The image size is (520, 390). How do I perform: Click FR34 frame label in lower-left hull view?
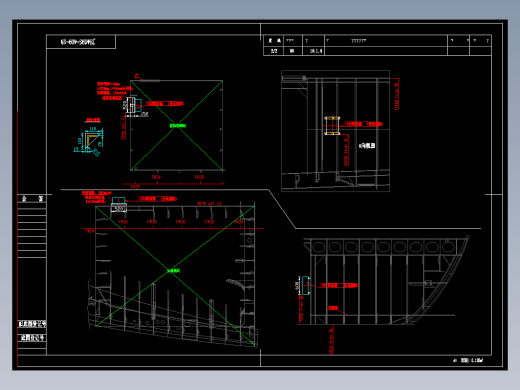(238, 222)
